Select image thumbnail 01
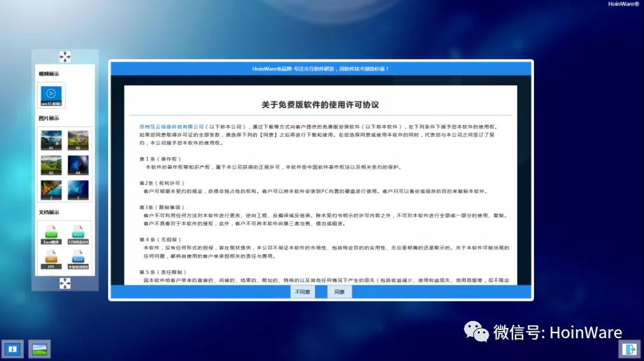 [52, 140]
